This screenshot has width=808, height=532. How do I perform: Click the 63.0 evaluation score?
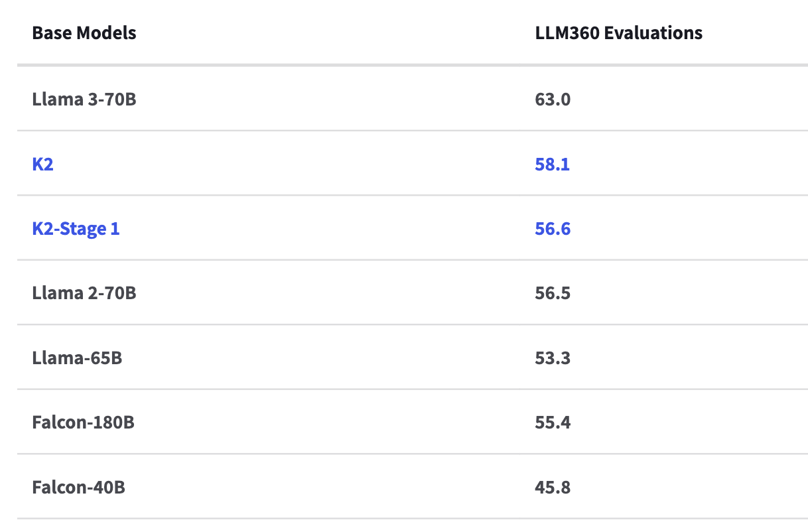pos(553,100)
